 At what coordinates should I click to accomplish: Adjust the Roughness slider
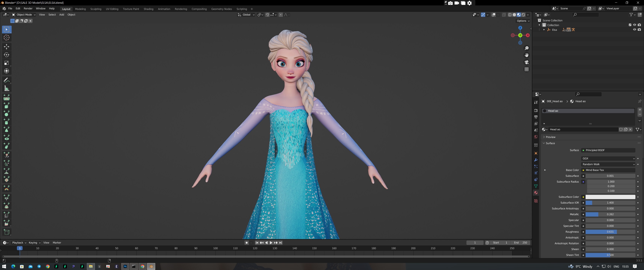(x=610, y=232)
